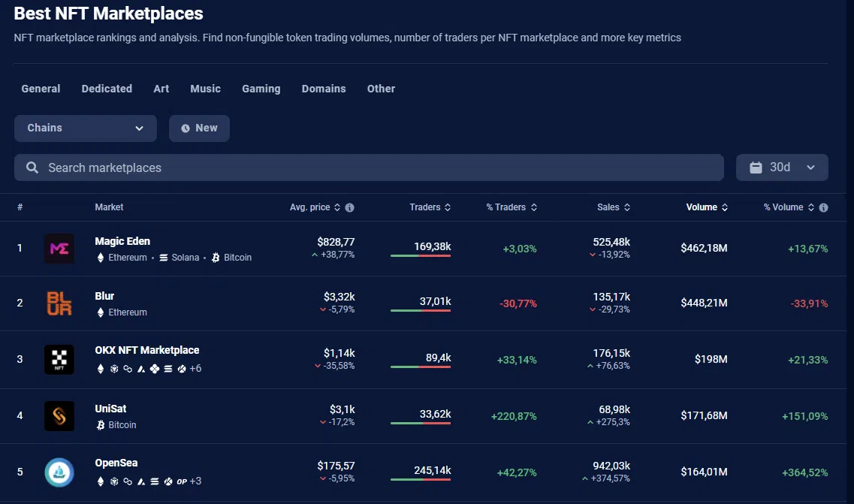This screenshot has width=854, height=504.
Task: Click Blur sales 135,17k
Action: [611, 297]
